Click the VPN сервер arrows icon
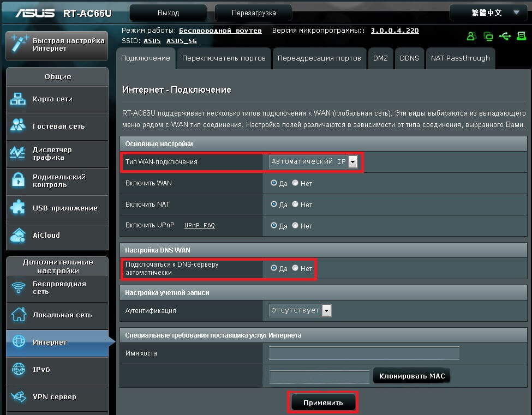Viewport: 532px width, 415px height. coord(19,396)
